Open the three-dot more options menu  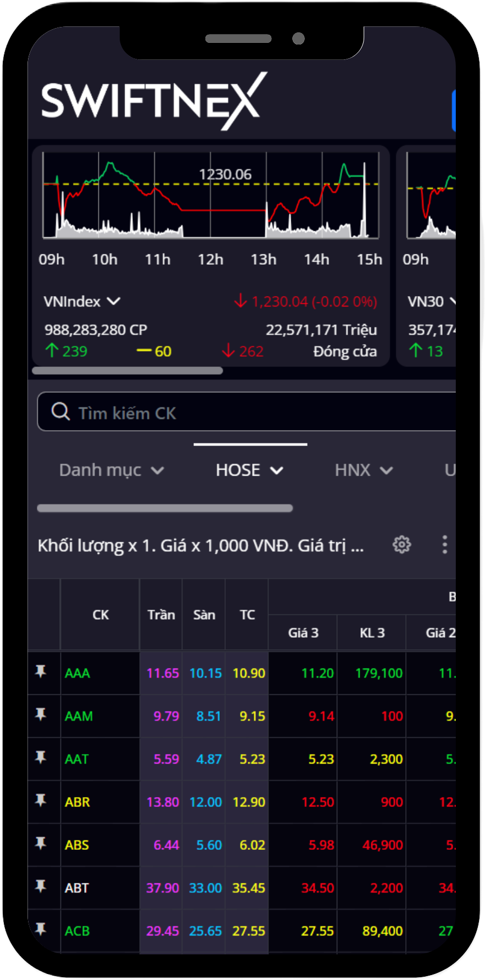444,544
